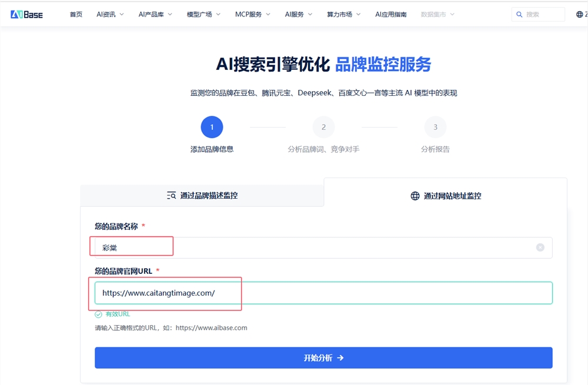Select step circle 2 分析品牌词、竞争对手
588x385 pixels.
pyautogui.click(x=323, y=126)
